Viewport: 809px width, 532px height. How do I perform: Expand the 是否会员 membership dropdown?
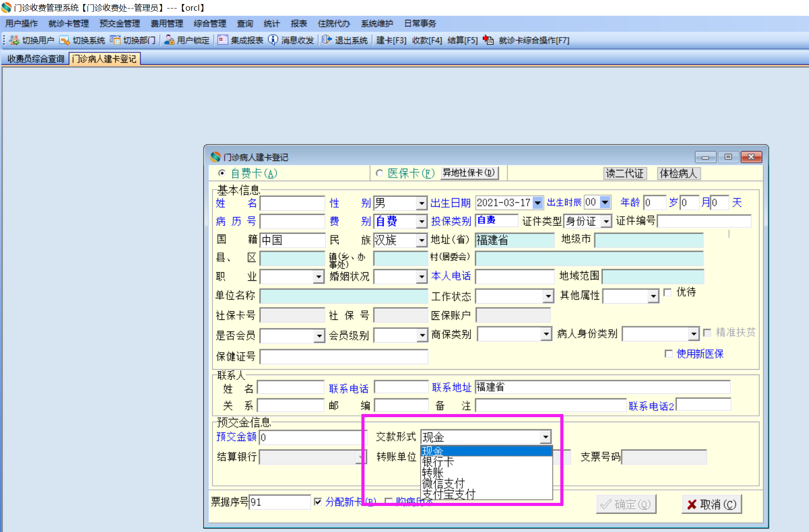tap(319, 336)
